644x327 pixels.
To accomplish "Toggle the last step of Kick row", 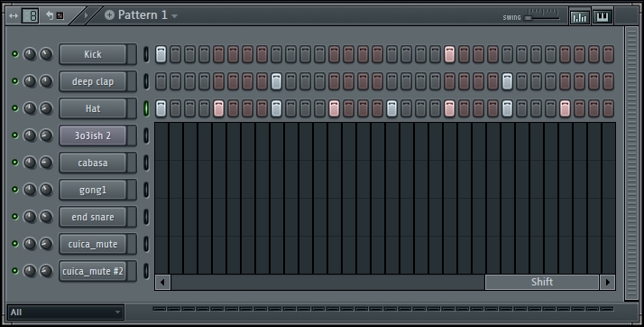I will [x=608, y=54].
